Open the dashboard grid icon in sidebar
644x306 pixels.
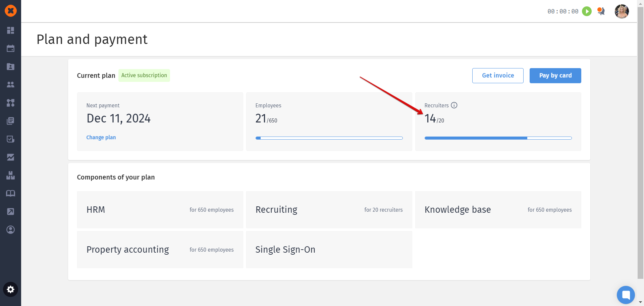coord(11,31)
